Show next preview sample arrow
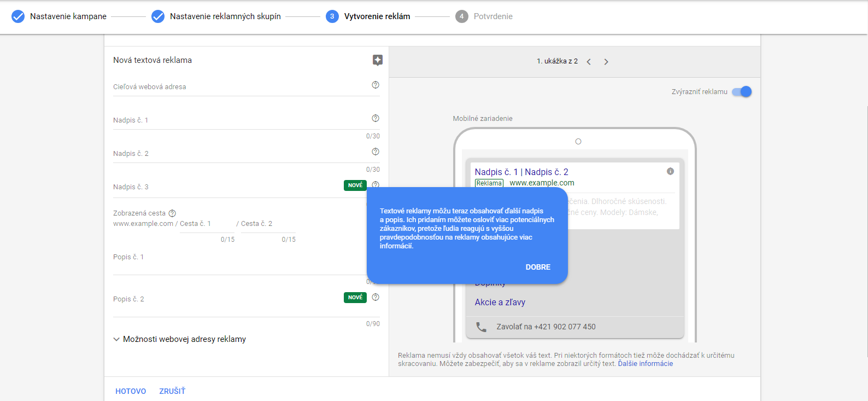The image size is (868, 401). 606,62
